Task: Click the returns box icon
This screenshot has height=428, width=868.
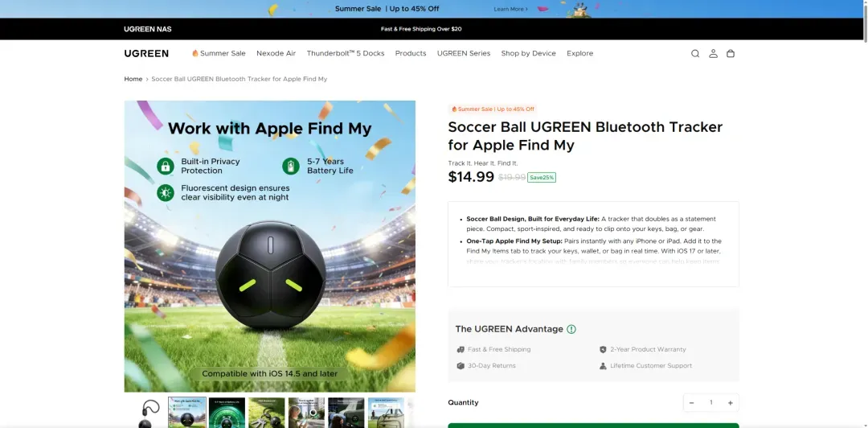Action: [x=460, y=366]
